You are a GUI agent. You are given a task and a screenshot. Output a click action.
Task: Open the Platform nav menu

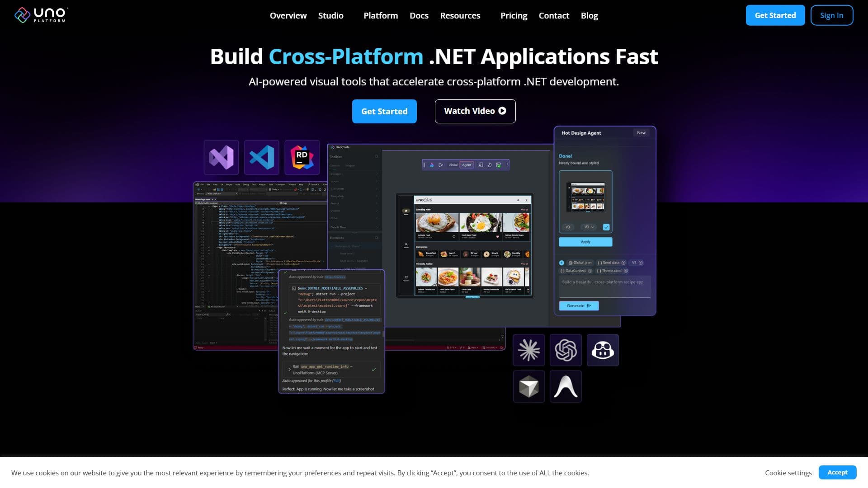pyautogui.click(x=381, y=15)
